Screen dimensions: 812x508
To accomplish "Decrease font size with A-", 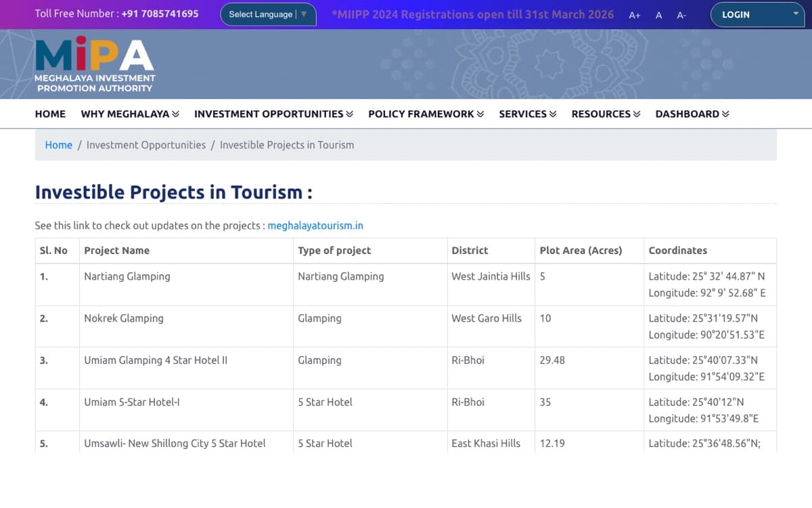I will click(681, 15).
